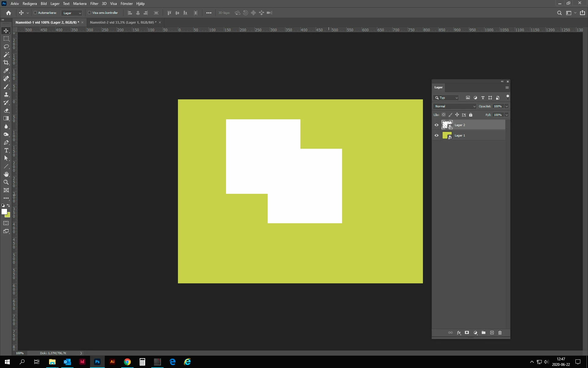This screenshot has height=368, width=588.
Task: Click the delete layer trash icon
Action: coord(500,333)
